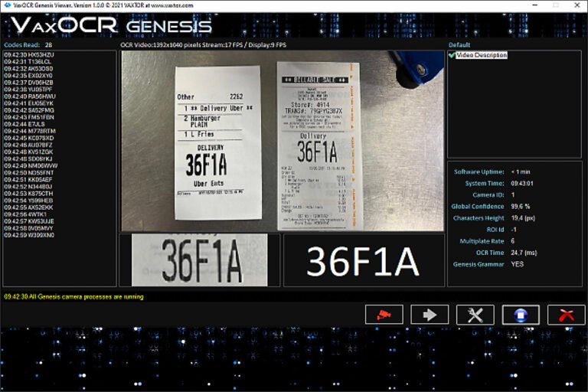Image resolution: width=588 pixels, height=392 pixels.
Task: Select the 09:42:42 code list entry
Action: click(x=29, y=110)
